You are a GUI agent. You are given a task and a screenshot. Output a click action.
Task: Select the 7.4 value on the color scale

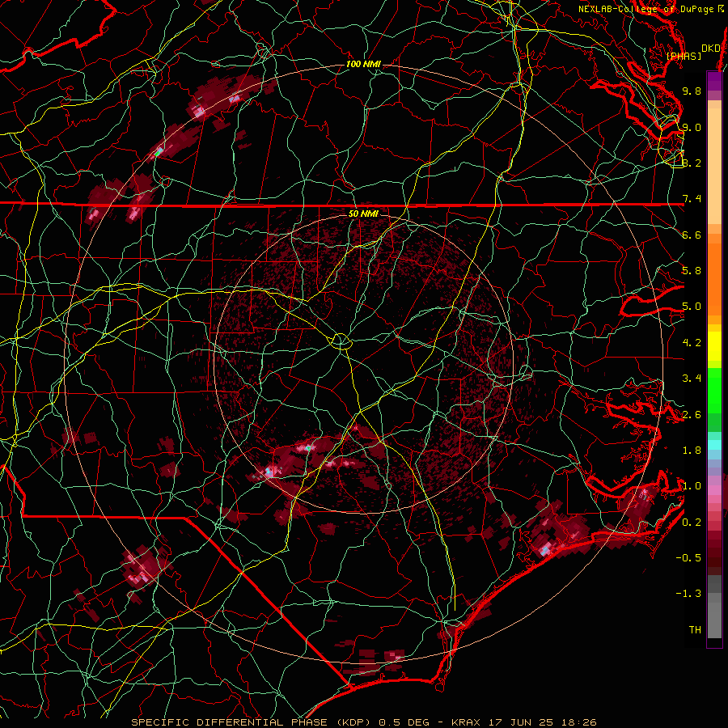tap(692, 199)
